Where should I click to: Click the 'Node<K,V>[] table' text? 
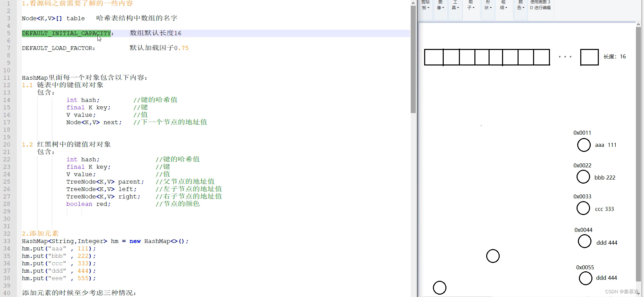(53, 18)
